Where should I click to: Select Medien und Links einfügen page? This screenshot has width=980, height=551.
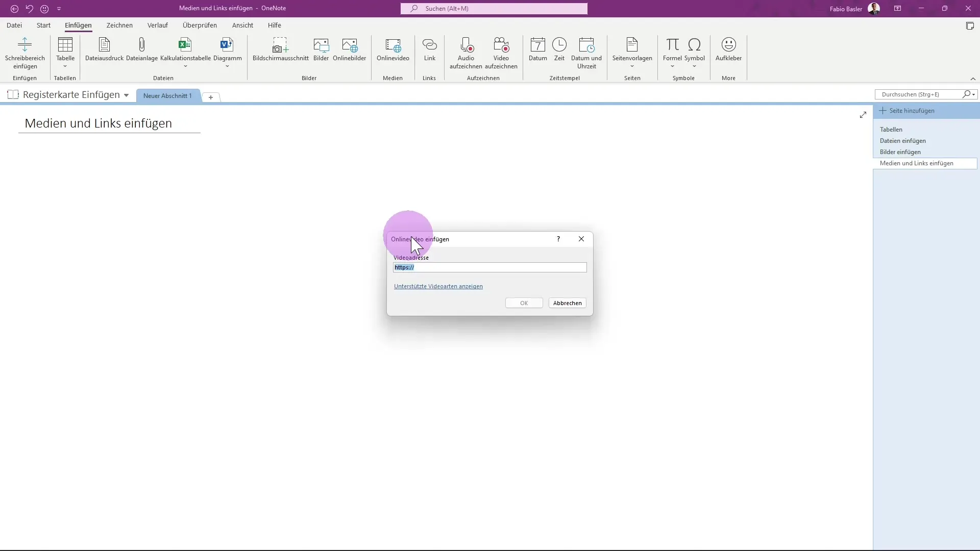click(917, 163)
